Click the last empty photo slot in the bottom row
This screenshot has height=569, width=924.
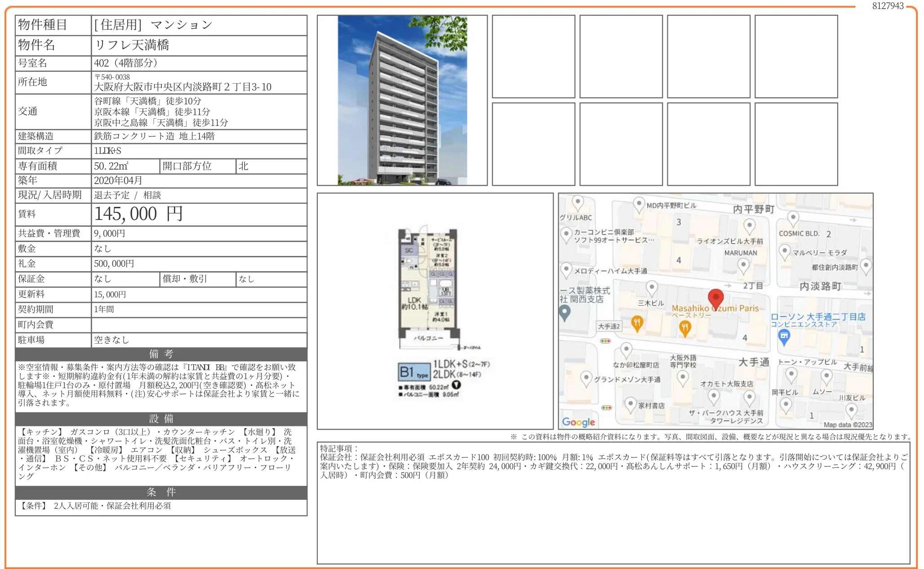pos(796,144)
